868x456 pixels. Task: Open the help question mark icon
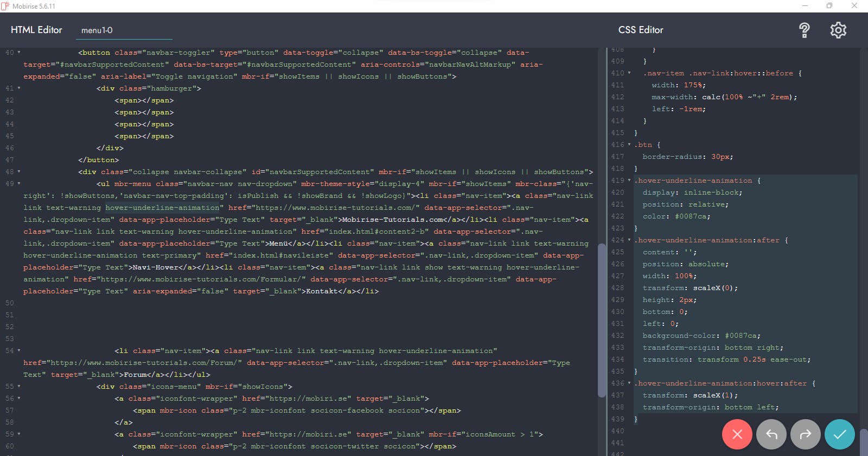pos(804,30)
